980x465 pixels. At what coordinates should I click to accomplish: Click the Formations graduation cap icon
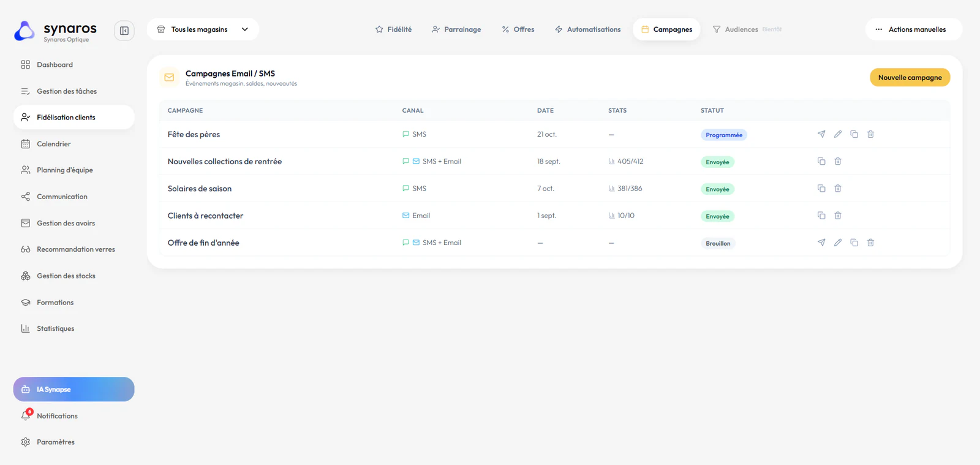pyautogui.click(x=26, y=302)
